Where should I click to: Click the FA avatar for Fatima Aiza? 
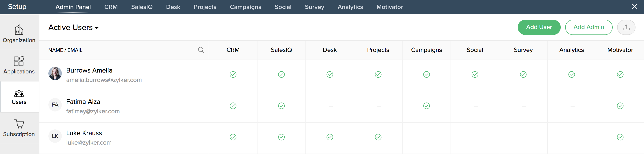click(x=55, y=105)
